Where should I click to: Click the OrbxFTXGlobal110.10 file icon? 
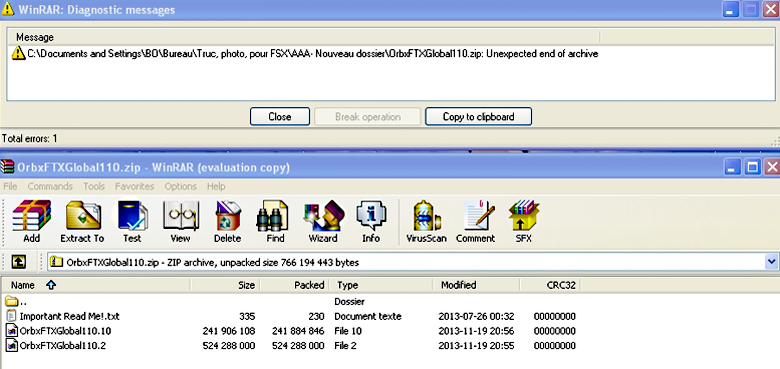12,331
